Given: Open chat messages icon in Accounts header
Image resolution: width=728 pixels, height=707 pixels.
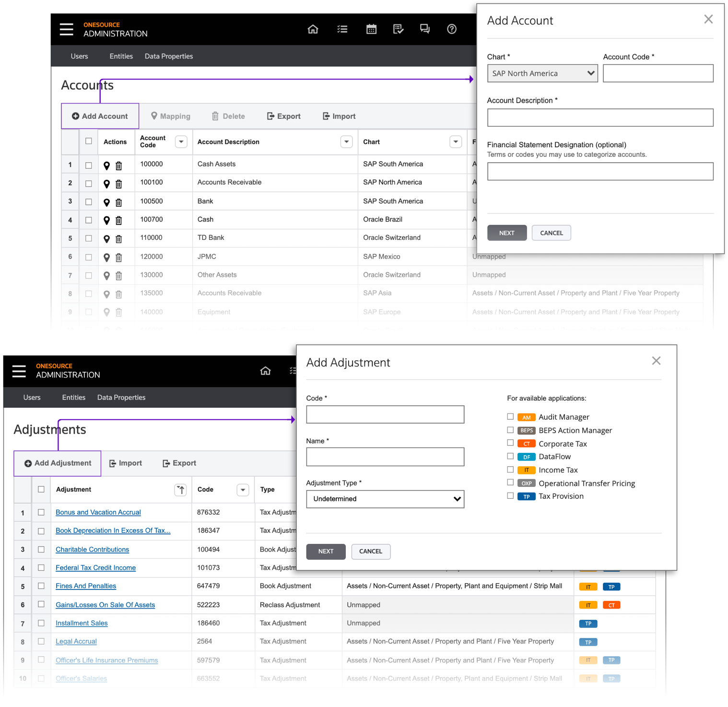Looking at the screenshot, I should [x=425, y=29].
